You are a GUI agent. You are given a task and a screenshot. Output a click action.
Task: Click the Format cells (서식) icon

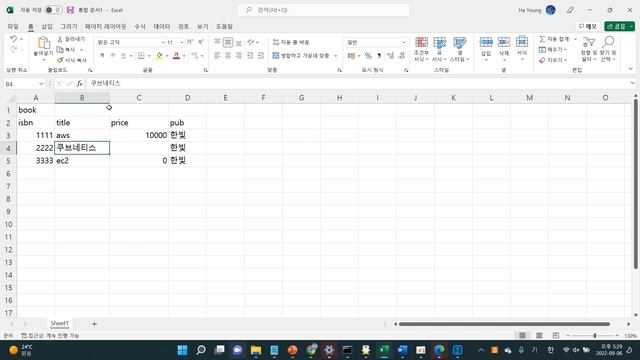[x=522, y=42]
